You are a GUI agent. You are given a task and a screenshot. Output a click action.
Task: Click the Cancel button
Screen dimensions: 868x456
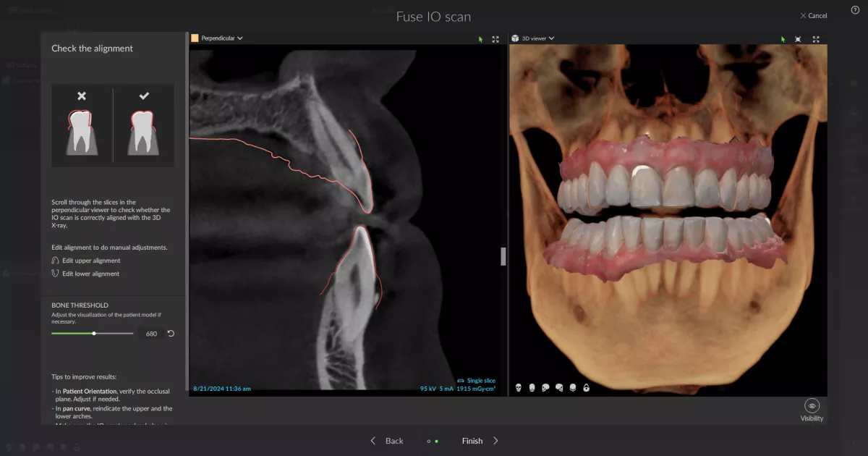point(814,16)
